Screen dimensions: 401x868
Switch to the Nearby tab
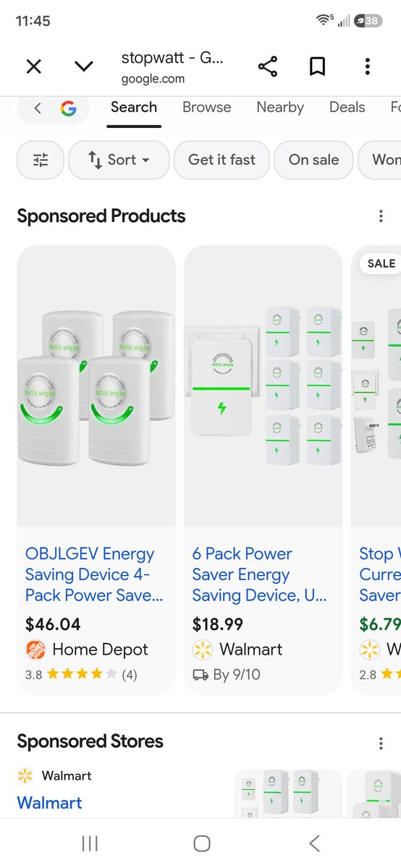point(280,107)
